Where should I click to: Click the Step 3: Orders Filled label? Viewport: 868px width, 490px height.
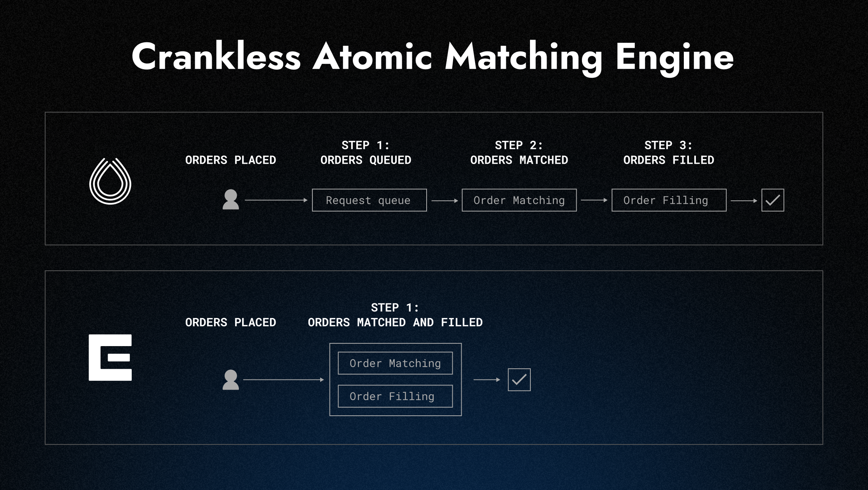point(669,153)
